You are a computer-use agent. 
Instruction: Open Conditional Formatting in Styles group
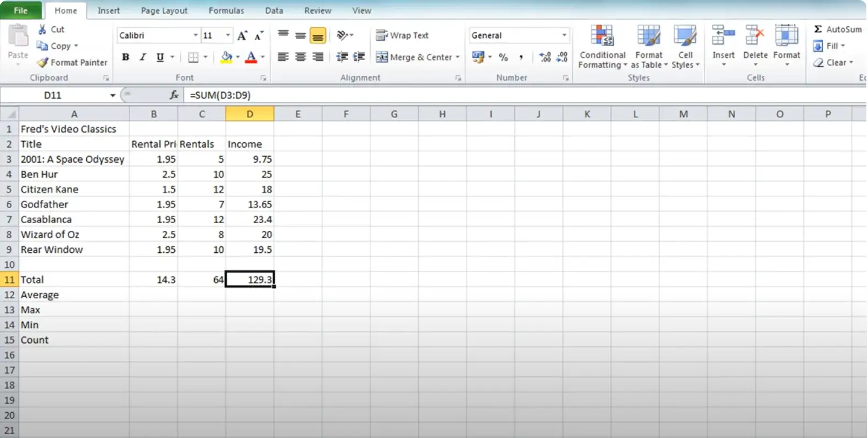point(602,47)
